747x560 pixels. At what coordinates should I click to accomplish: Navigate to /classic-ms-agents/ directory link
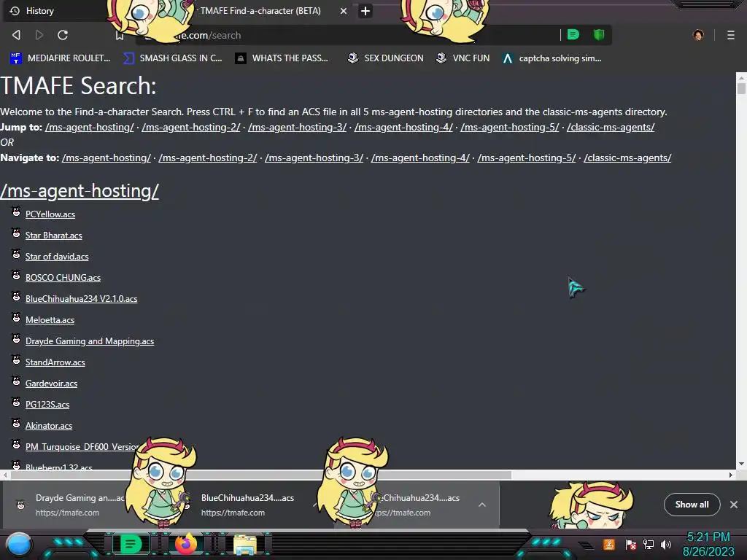pos(627,157)
